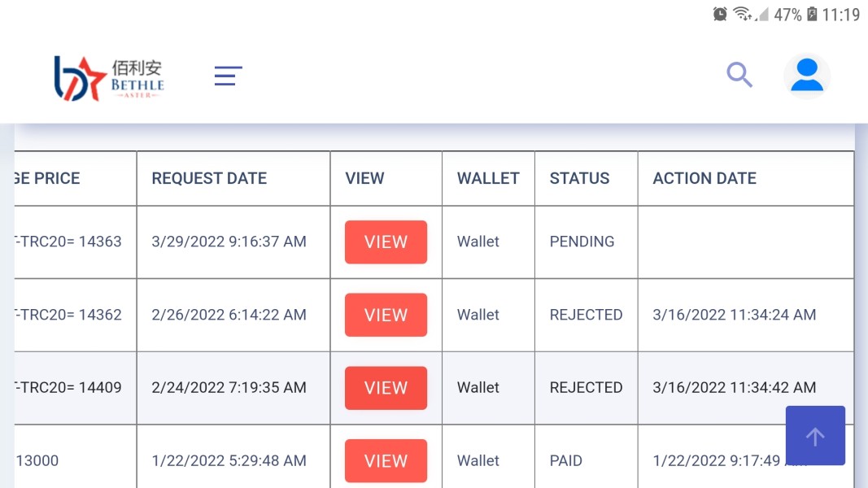Tap the alarm clock status icon
Image resolution: width=868 pixels, height=488 pixels.
pyautogui.click(x=720, y=14)
